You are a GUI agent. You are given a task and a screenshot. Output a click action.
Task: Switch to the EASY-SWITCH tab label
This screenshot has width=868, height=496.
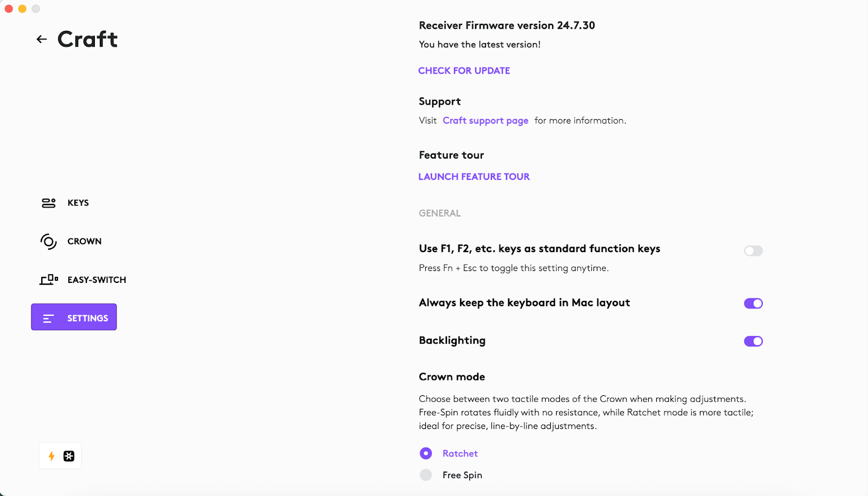click(x=97, y=280)
